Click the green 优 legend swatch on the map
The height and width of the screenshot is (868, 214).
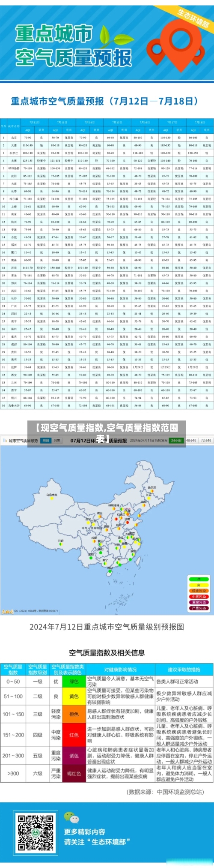click(199, 580)
